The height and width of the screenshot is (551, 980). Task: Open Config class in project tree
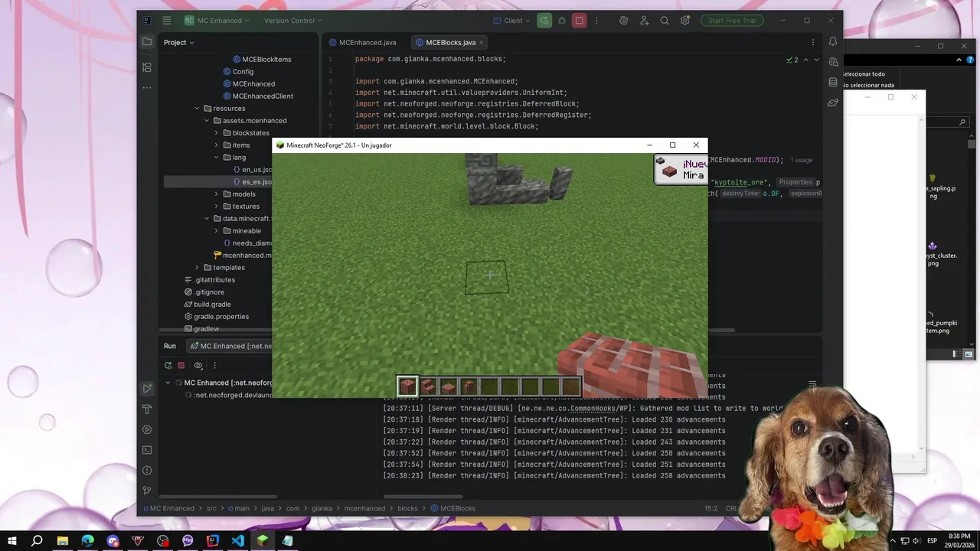pos(237,72)
